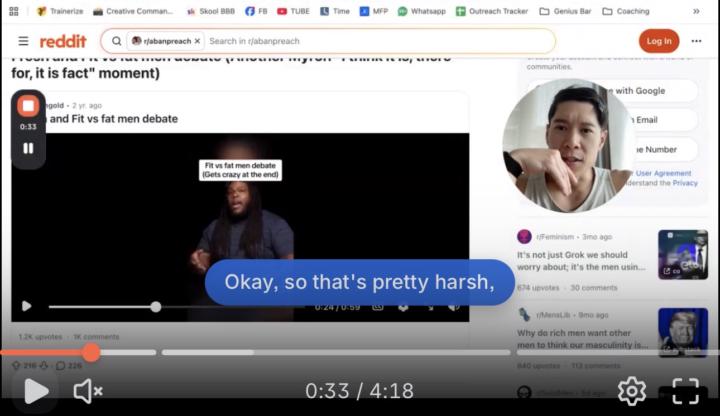
Task: Jump to second chapter on timeline
Action: [x=336, y=352]
